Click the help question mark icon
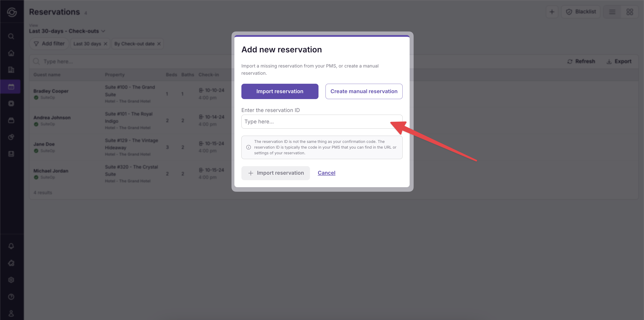 [x=11, y=297]
